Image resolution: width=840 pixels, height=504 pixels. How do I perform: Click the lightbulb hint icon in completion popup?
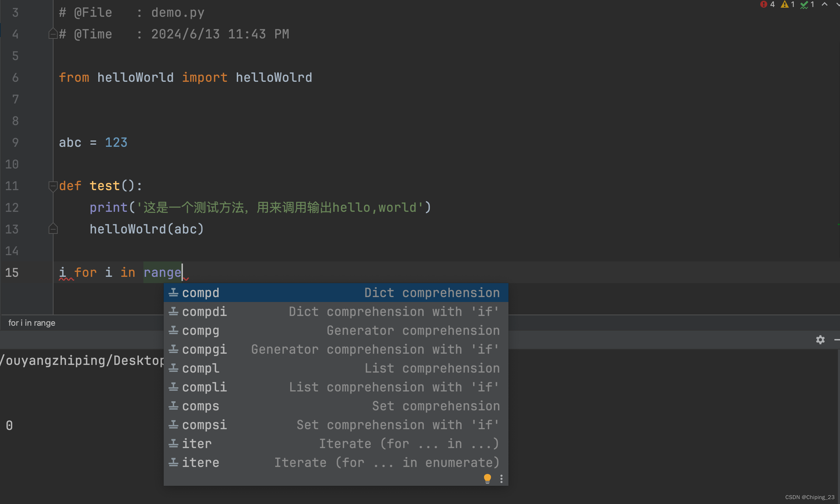487,478
